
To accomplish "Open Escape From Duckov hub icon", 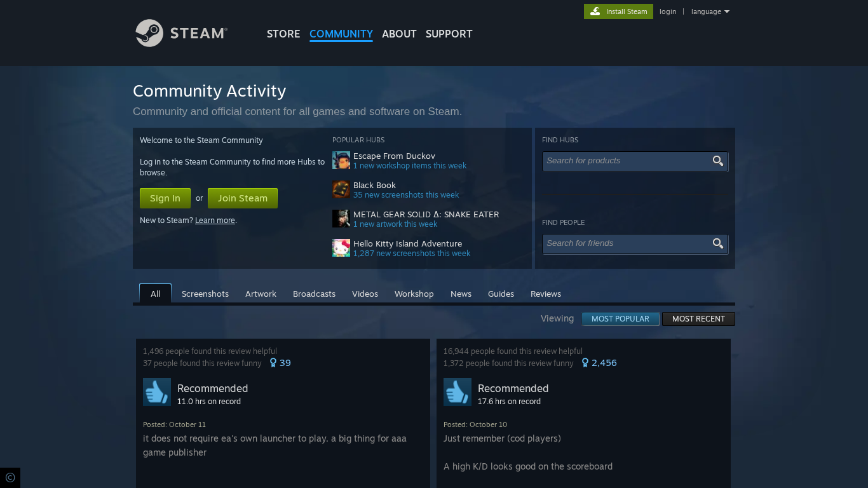I will pos(341,160).
